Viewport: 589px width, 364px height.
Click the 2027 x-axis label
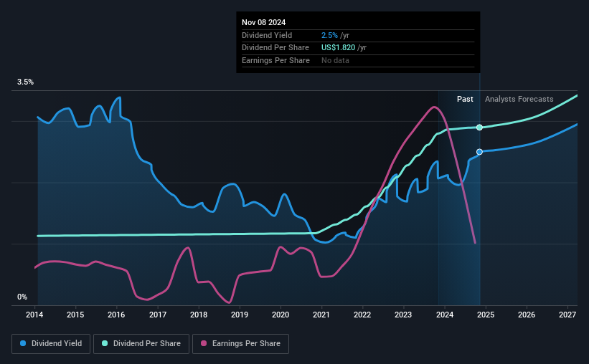[x=567, y=315]
